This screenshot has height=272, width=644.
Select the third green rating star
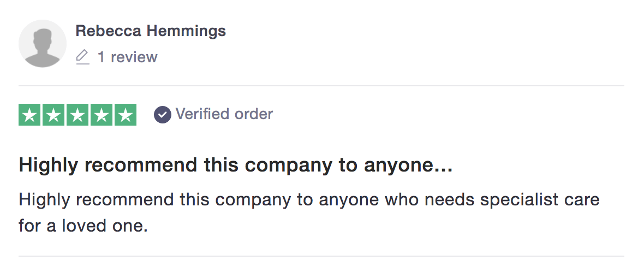coord(77,115)
